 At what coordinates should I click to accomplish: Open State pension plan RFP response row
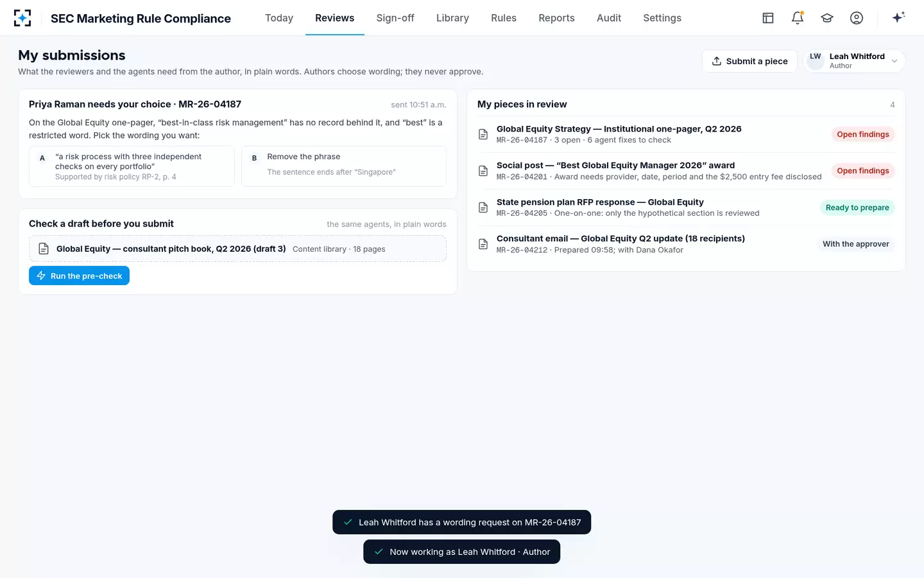(686, 207)
